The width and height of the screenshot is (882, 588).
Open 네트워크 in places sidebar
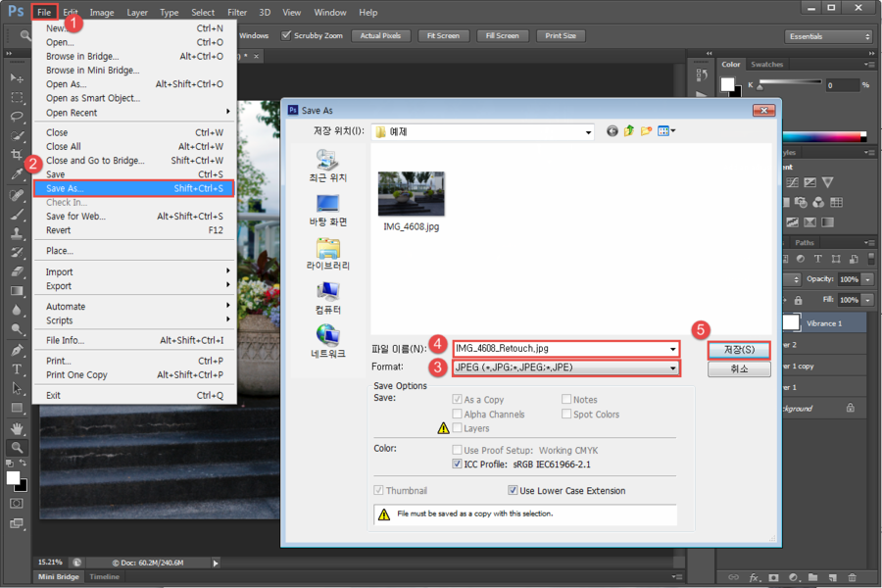328,342
